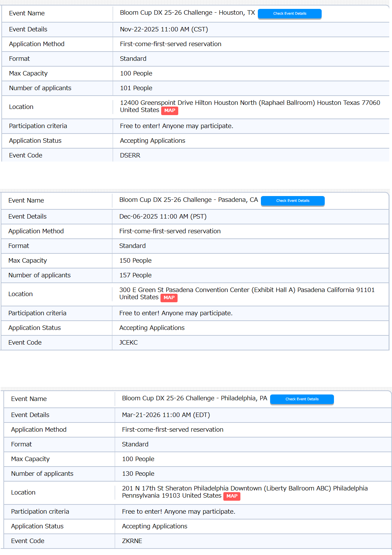
Task: Click Free to enter text in Pasadena table
Action: pos(176,313)
